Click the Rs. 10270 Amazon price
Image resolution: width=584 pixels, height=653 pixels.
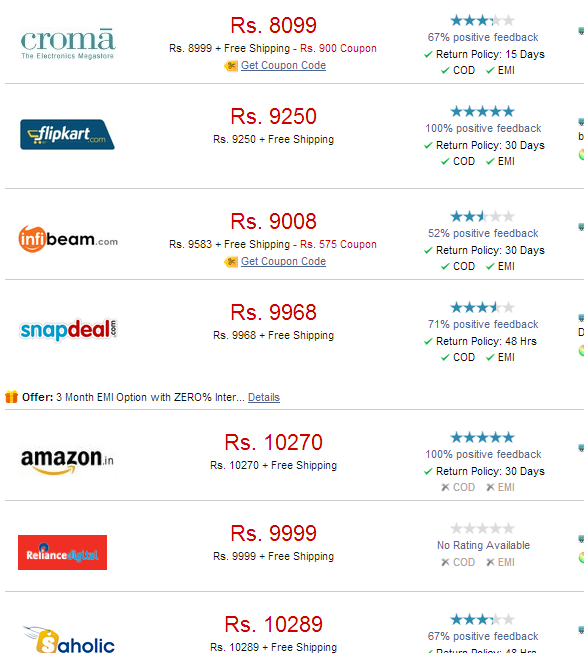(274, 442)
